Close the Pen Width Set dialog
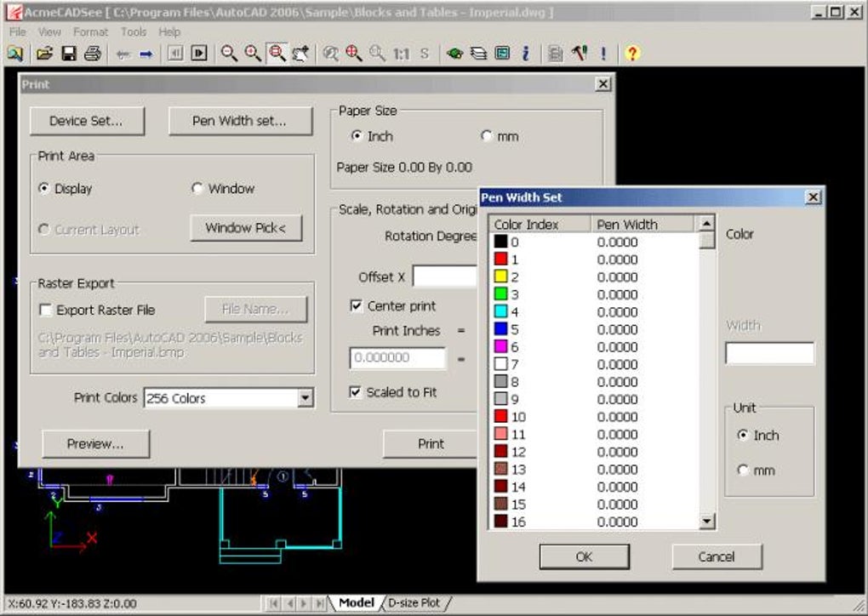868x616 pixels. (x=813, y=197)
